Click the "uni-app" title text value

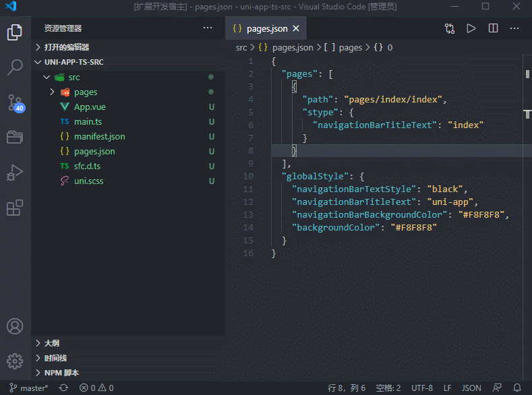coord(450,202)
